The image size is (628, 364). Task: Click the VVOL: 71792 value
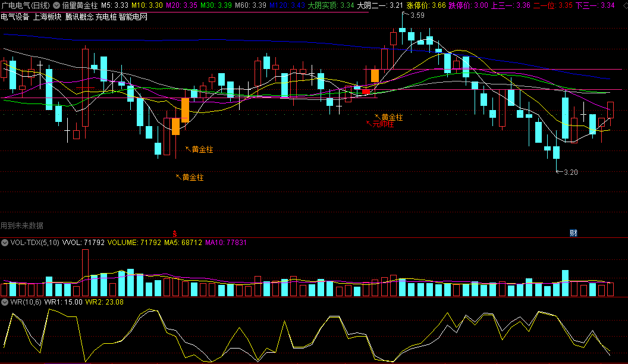click(83, 243)
